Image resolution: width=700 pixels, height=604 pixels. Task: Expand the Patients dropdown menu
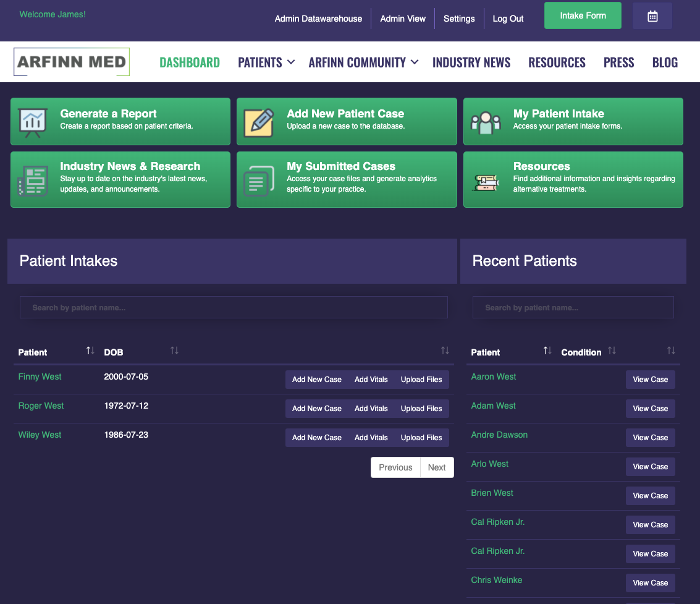(x=266, y=62)
